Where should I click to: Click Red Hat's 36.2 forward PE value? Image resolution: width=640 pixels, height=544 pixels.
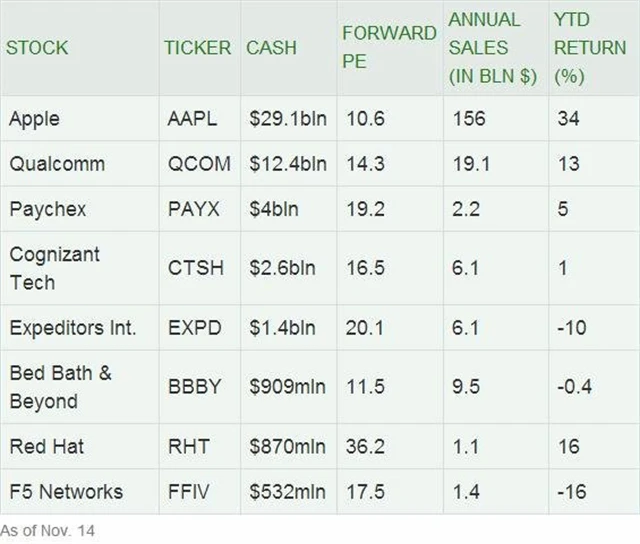tap(364, 447)
